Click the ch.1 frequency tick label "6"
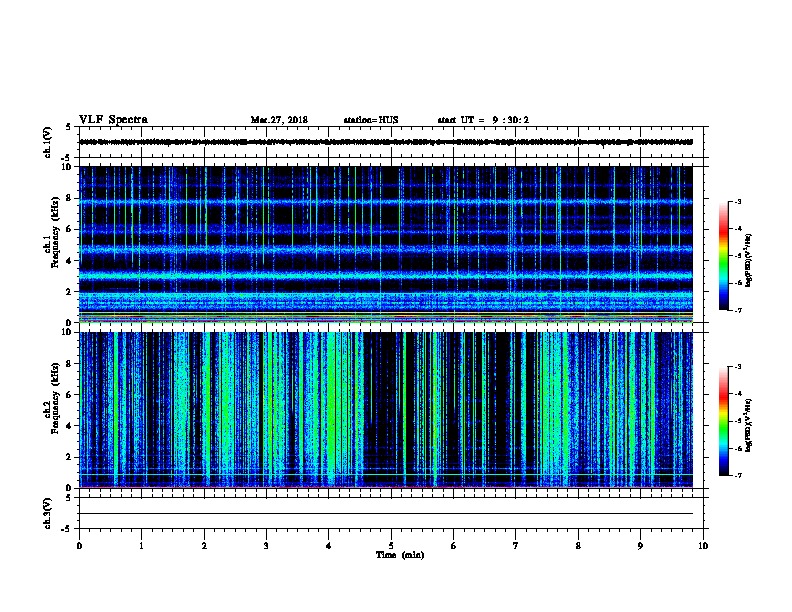 point(69,229)
